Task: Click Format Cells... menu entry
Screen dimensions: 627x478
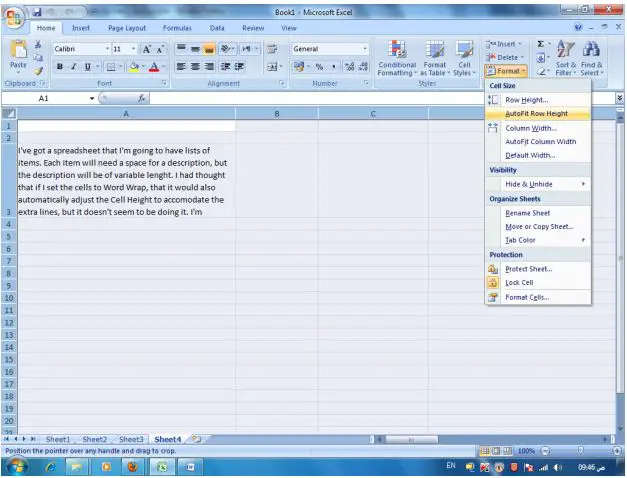Action: click(526, 297)
